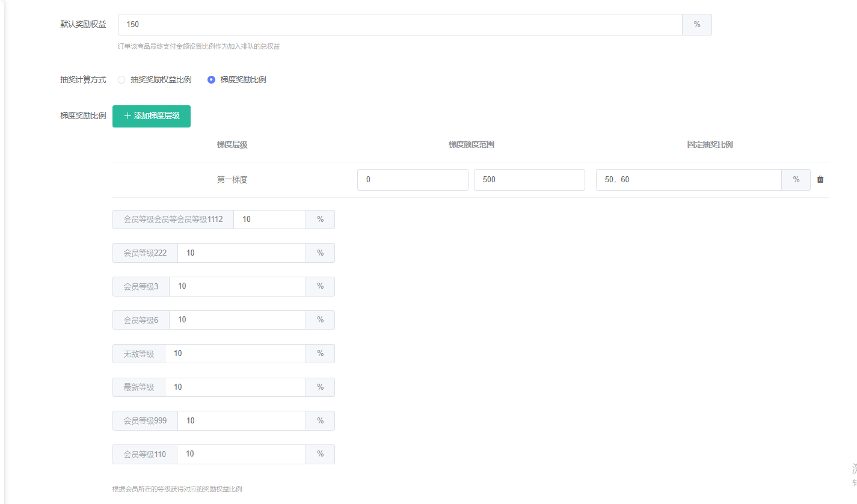This screenshot has width=857, height=504.
Task: Click the 固定抽奖比例 column header
Action: pos(710,145)
